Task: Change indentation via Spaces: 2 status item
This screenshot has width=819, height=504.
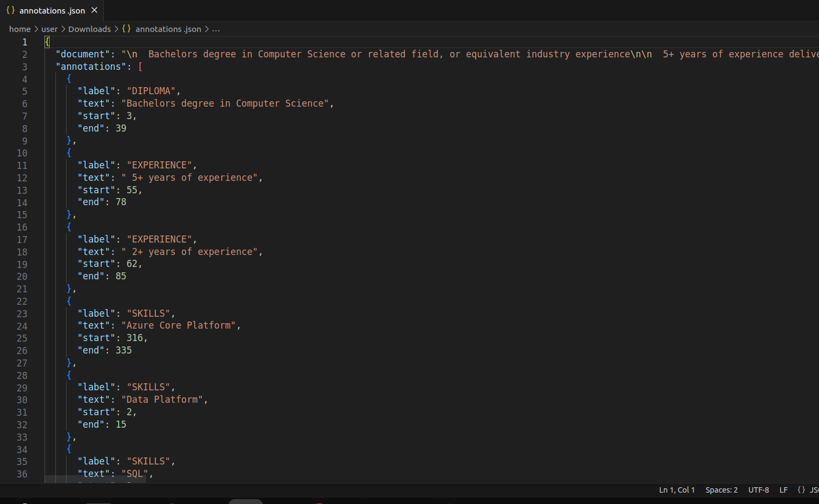Action: point(722,490)
